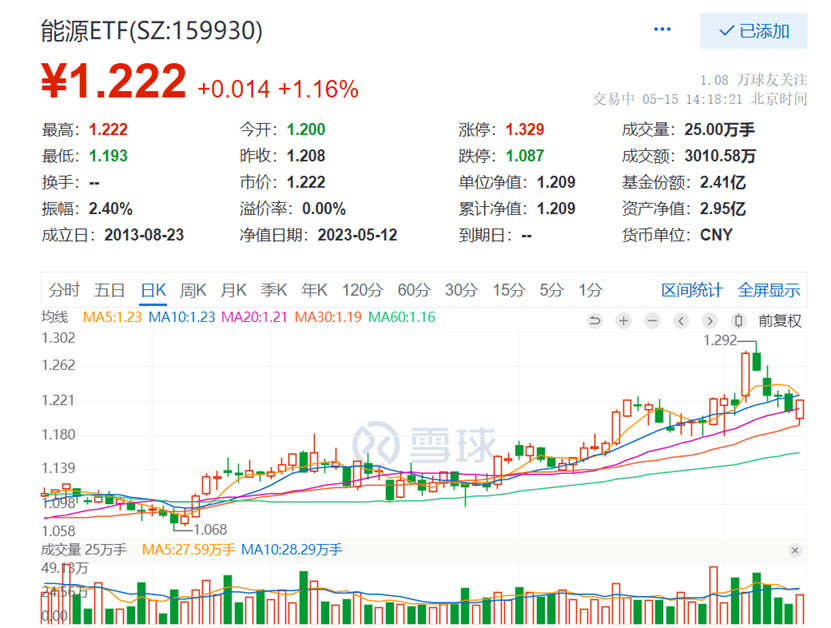Open the more options ellipsis menu

(x=661, y=30)
